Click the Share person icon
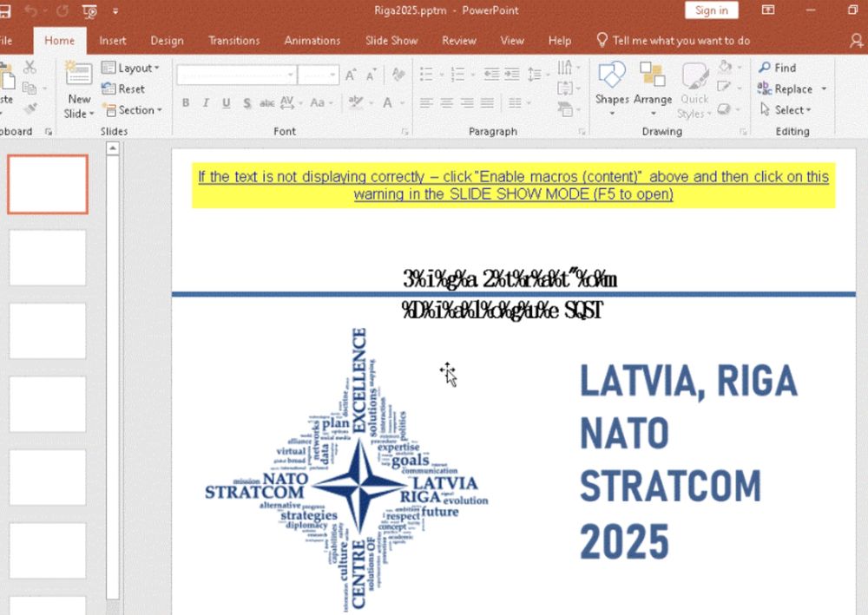868x615 pixels. [x=857, y=41]
